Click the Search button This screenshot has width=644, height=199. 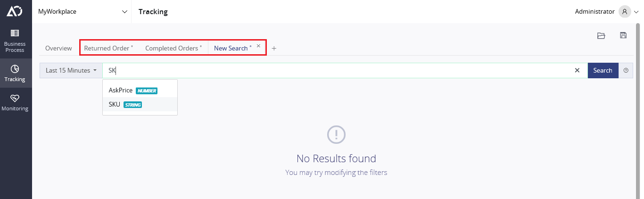tap(603, 70)
